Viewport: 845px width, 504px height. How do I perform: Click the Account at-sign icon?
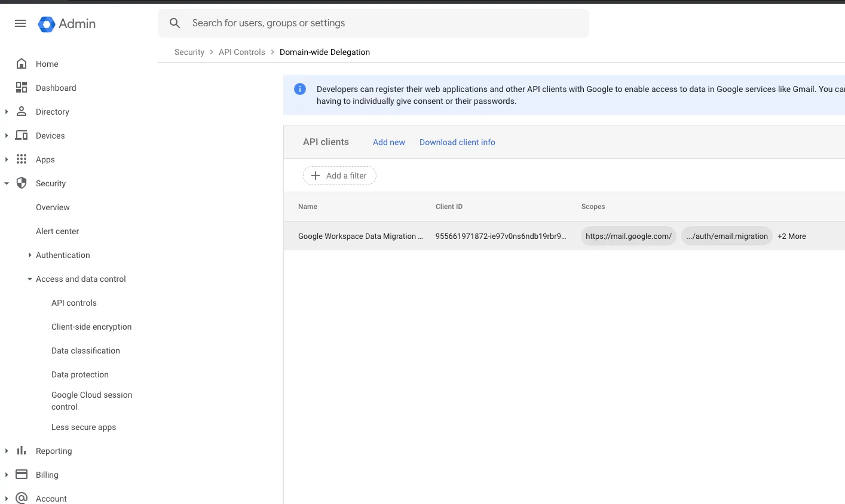[x=22, y=498]
